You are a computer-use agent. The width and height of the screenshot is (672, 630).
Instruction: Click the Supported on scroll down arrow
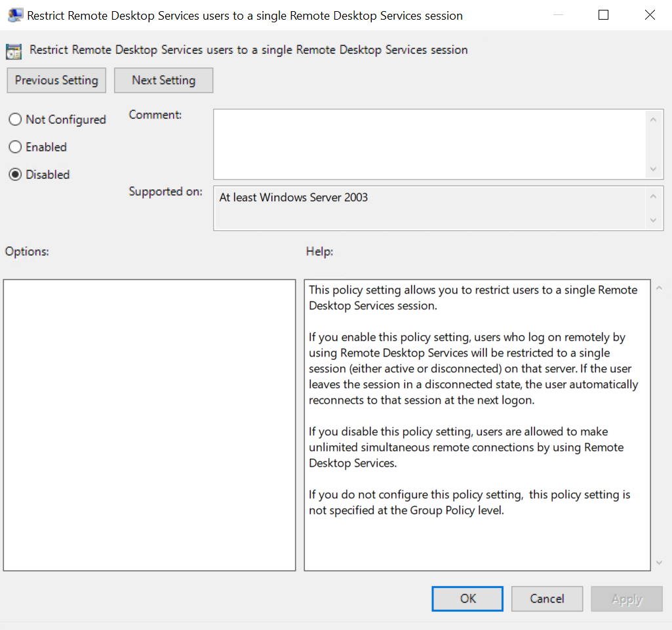653,220
